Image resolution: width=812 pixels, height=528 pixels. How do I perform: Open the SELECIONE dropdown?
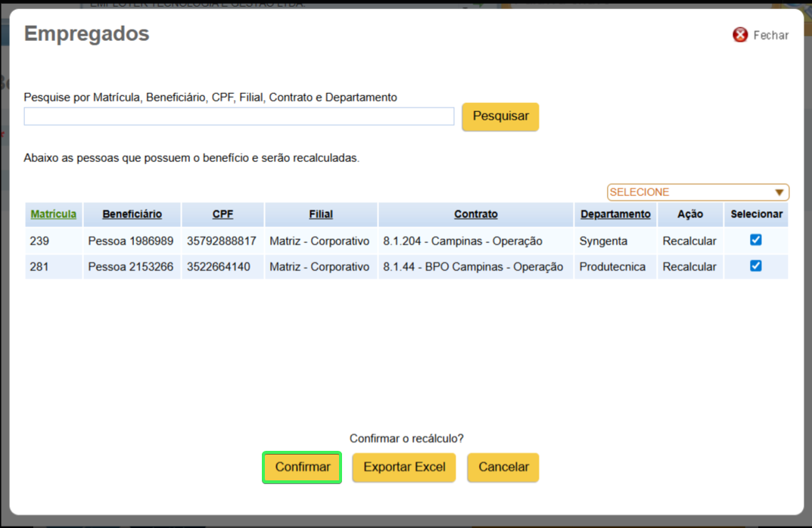[x=698, y=192]
